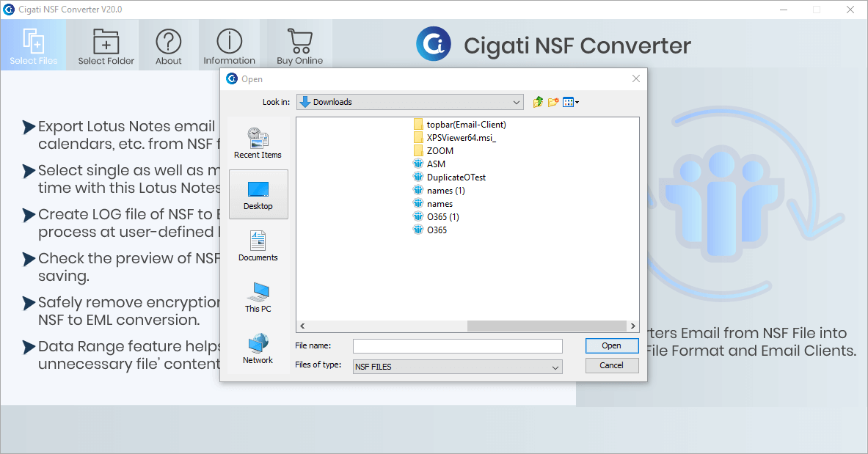This screenshot has width=868, height=454.
Task: Click the File name input field
Action: pyautogui.click(x=458, y=346)
